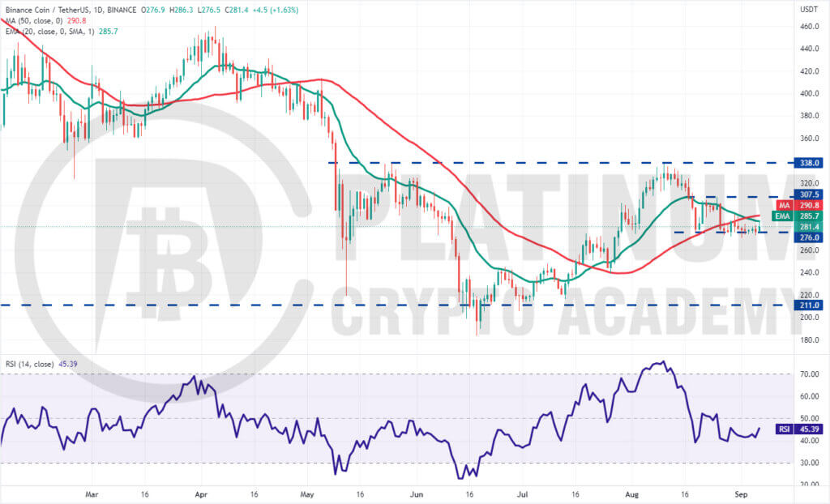The image size is (830, 504).
Task: Click the red MA 290.8 price tag
Action: point(799,206)
